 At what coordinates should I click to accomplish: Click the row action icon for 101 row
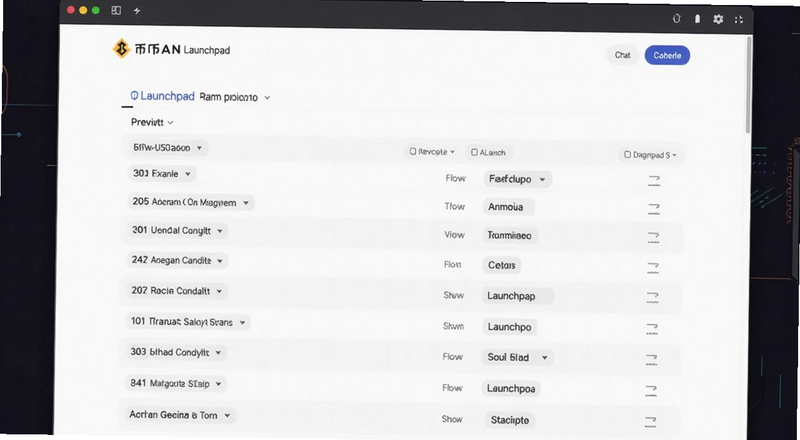(x=652, y=328)
